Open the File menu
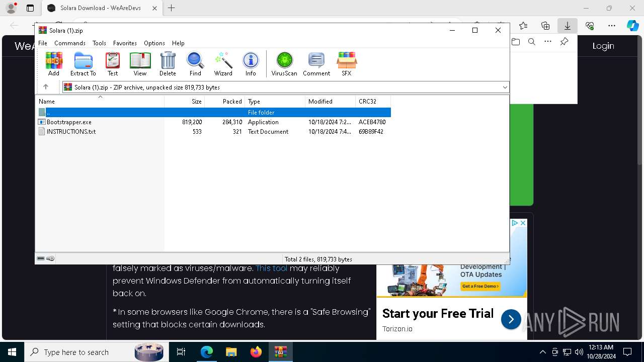Screen dimensions: 644x362 pyautogui.click(x=43, y=43)
